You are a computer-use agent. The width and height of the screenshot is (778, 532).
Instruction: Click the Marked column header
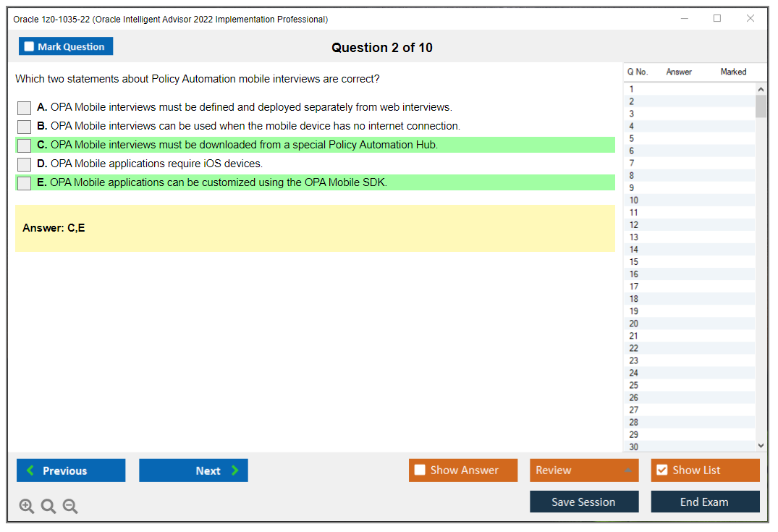pyautogui.click(x=732, y=72)
